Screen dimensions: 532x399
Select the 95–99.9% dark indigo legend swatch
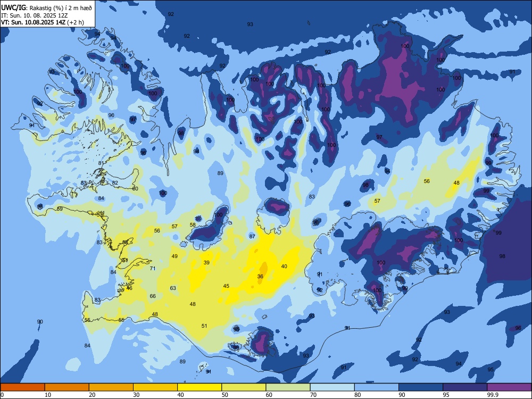point(465,387)
